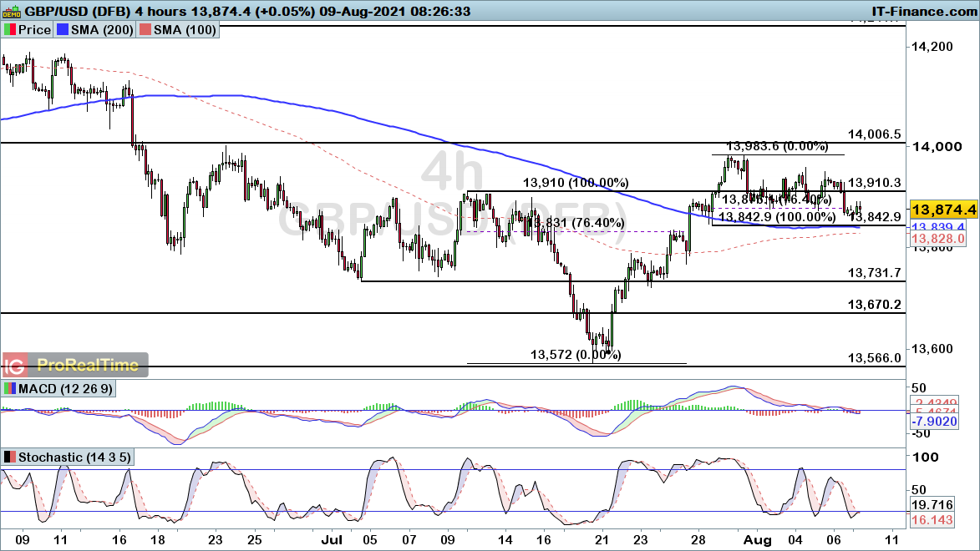Select the 13,670.2 support level label

click(x=875, y=304)
